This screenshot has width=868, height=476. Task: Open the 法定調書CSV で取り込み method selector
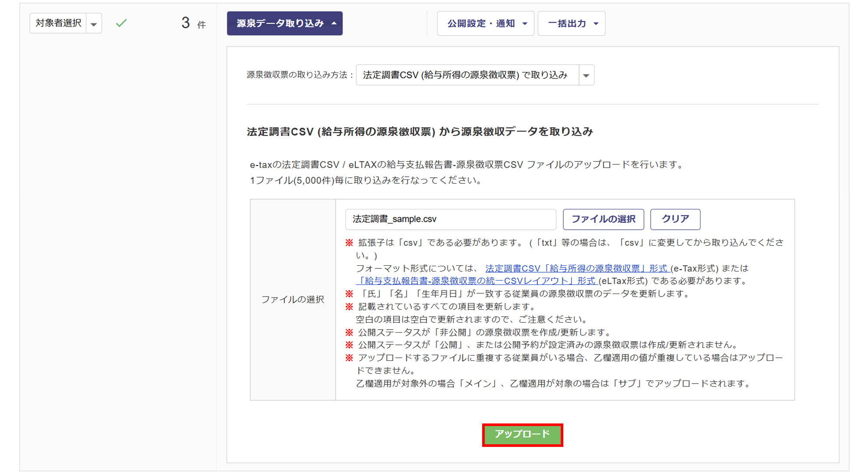coord(467,75)
